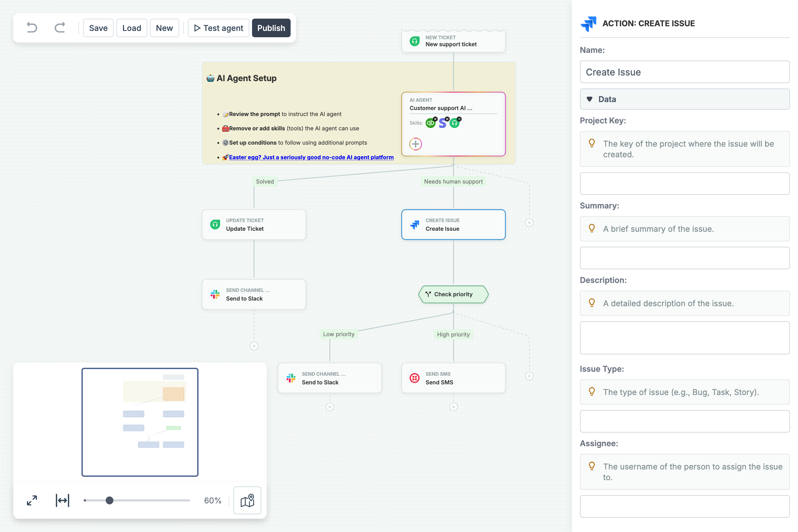Remove the headset skill via its X badge
This screenshot has height=532, width=798.
459,119
